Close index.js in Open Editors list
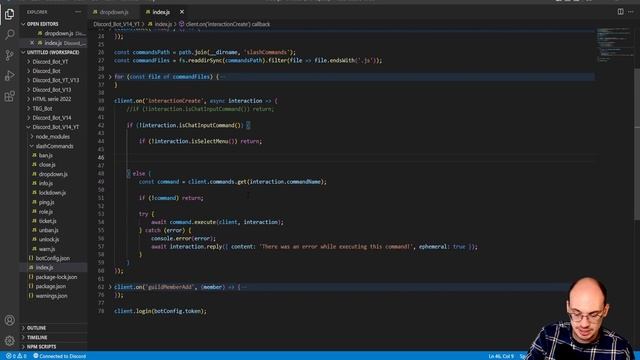The width and height of the screenshot is (640, 360). point(32,43)
